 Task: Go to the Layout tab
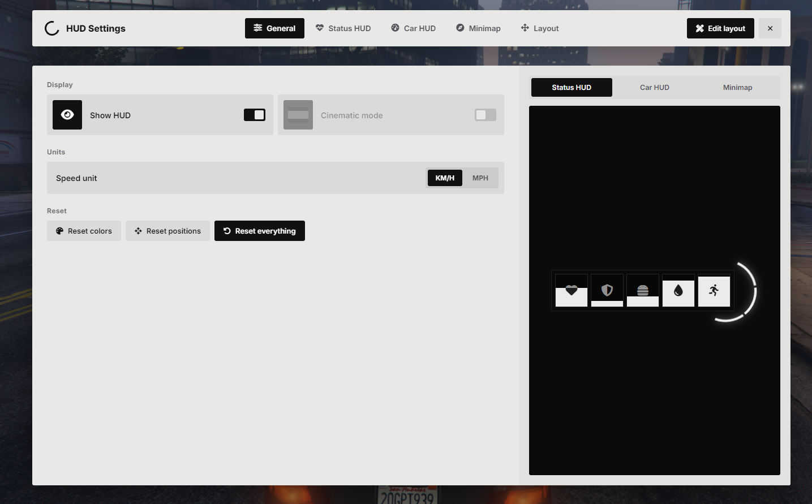point(540,28)
